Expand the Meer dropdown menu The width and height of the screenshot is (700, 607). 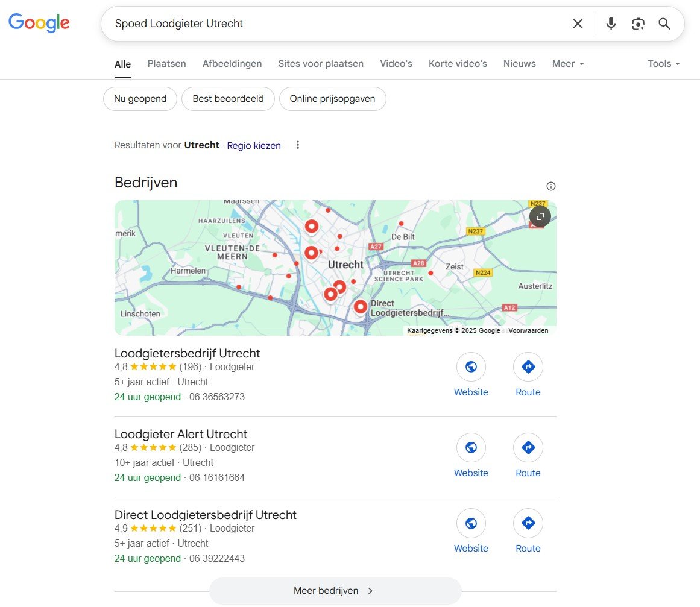568,64
